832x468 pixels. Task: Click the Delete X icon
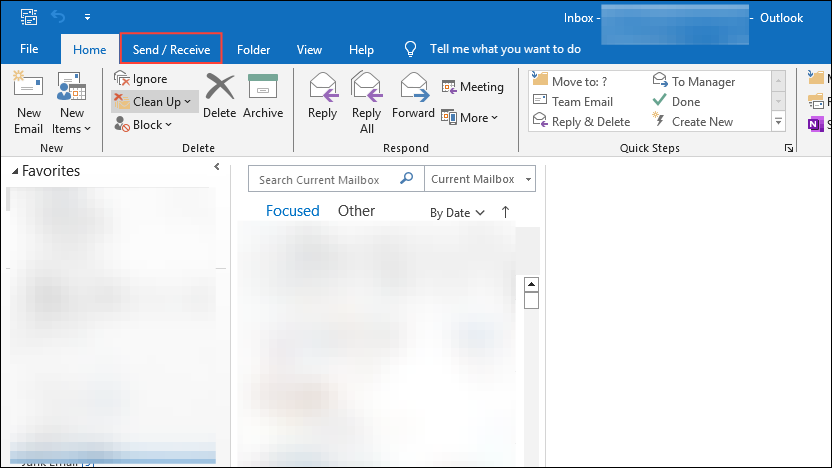point(219,88)
